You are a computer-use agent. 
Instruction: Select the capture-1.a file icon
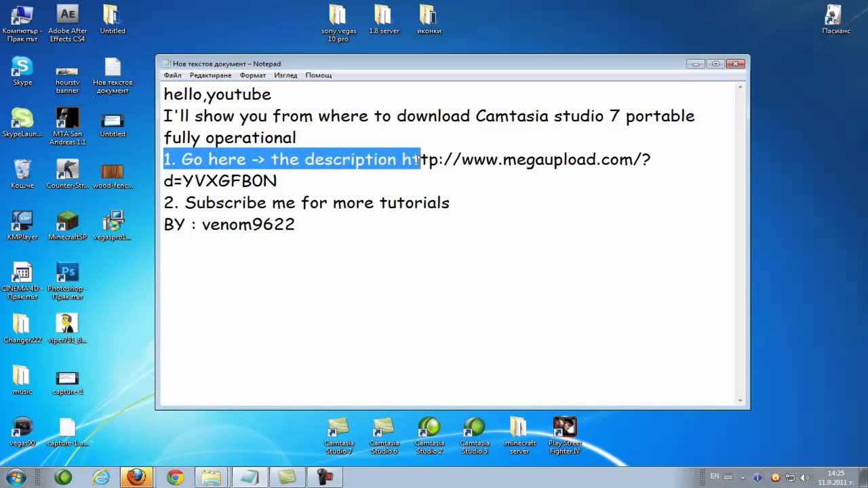[x=67, y=432]
